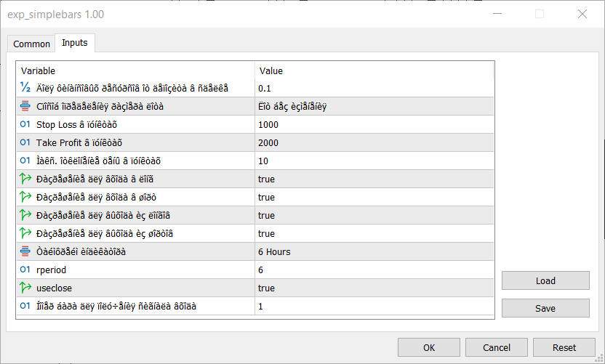Select the rperiod variable name
The image size is (605, 364).
coord(51,270)
